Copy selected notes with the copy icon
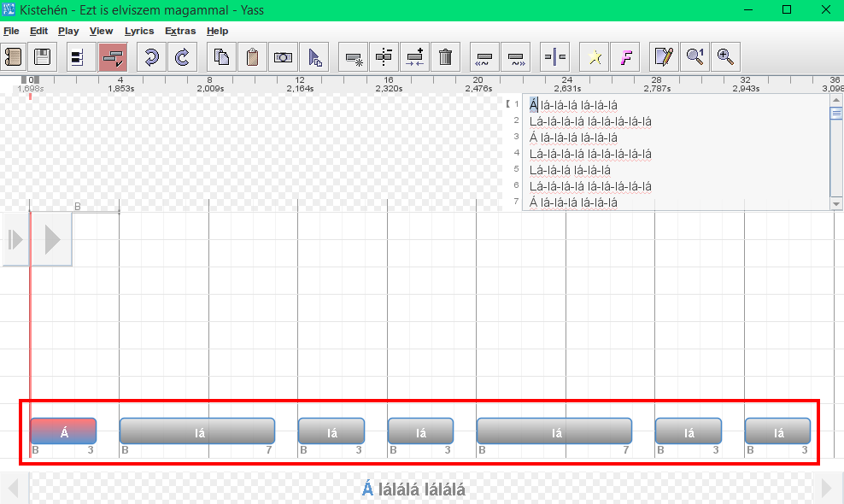Screen dimensions: 844x504 pyautogui.click(x=221, y=56)
